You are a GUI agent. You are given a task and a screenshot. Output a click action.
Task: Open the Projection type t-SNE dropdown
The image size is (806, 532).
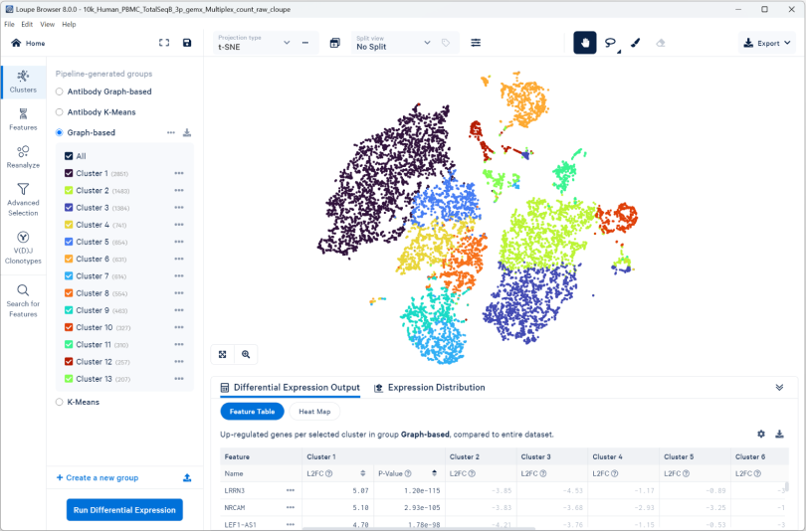254,43
